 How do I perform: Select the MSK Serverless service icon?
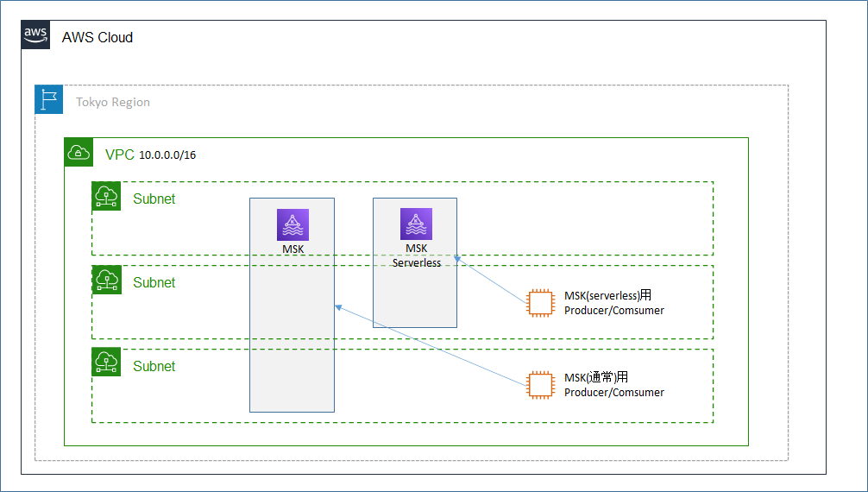[x=416, y=224]
